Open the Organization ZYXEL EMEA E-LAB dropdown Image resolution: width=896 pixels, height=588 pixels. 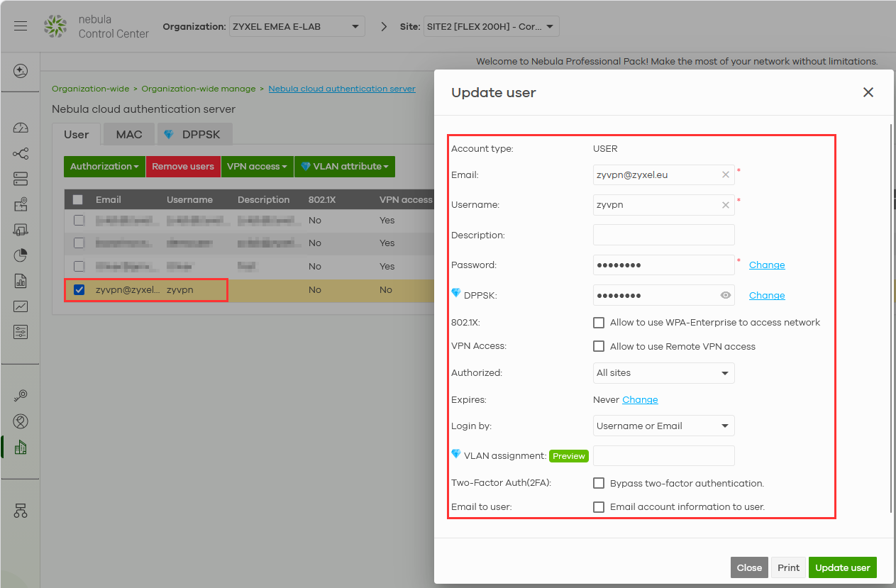click(x=297, y=27)
